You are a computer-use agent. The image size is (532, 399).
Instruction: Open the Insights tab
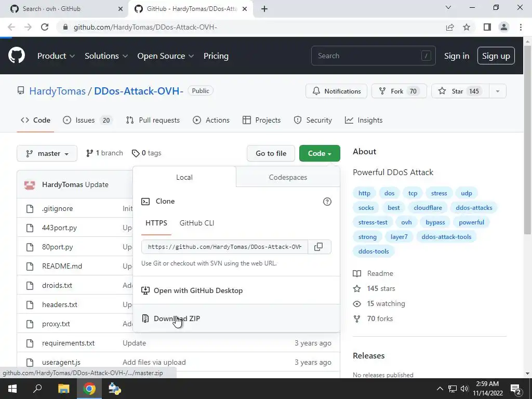click(x=364, y=120)
